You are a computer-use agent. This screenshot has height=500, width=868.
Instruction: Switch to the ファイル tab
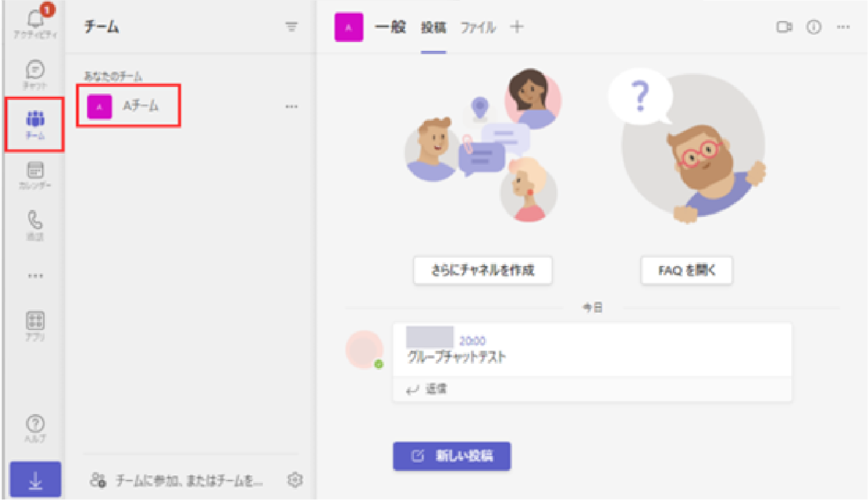coord(478,28)
